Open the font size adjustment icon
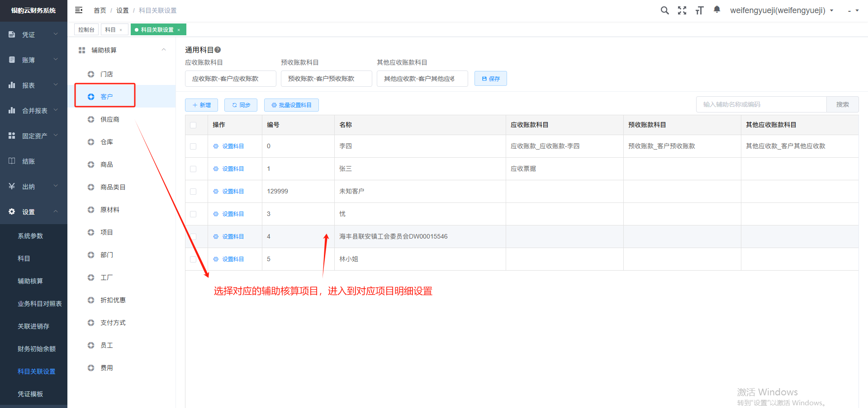Viewport: 868px width, 408px height. (699, 10)
